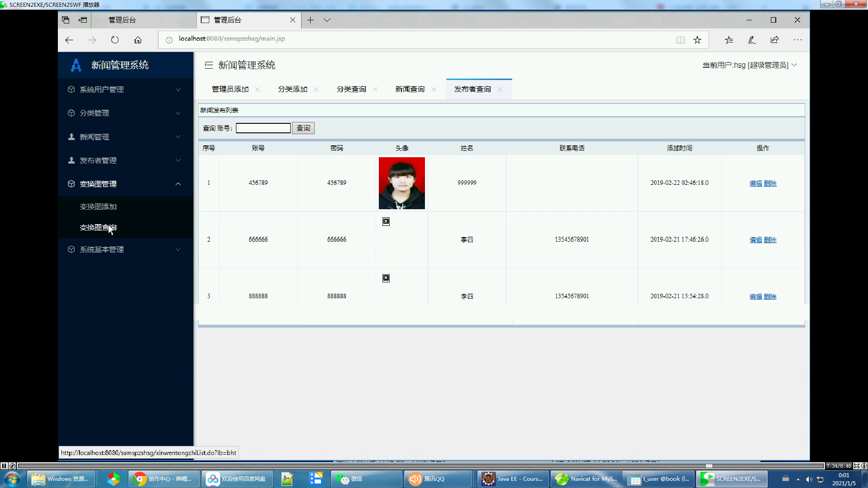Show tab previews chevron

click(x=327, y=20)
